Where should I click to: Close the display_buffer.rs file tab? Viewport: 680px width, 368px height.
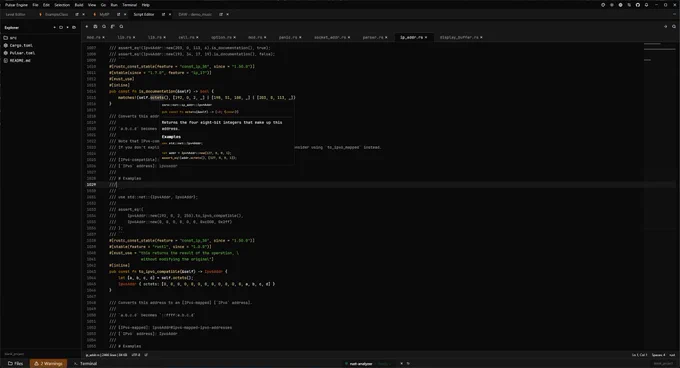click(x=481, y=37)
